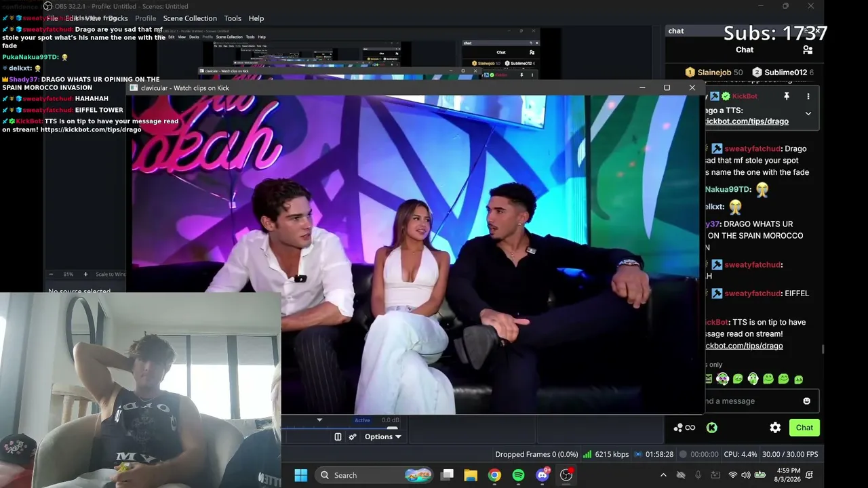The image size is (868, 488).
Task: Open the volume control in tray
Action: (x=746, y=475)
